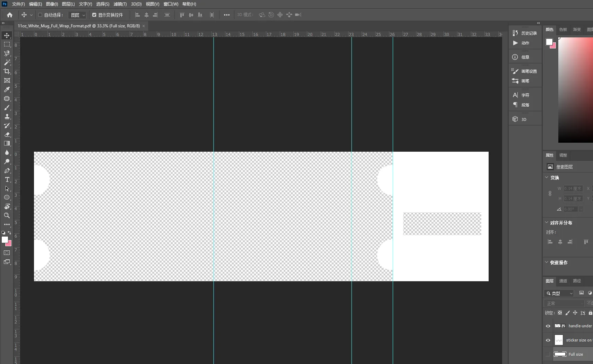593x364 pixels.
Task: Select the Horizontal Type tool
Action: pos(7,179)
